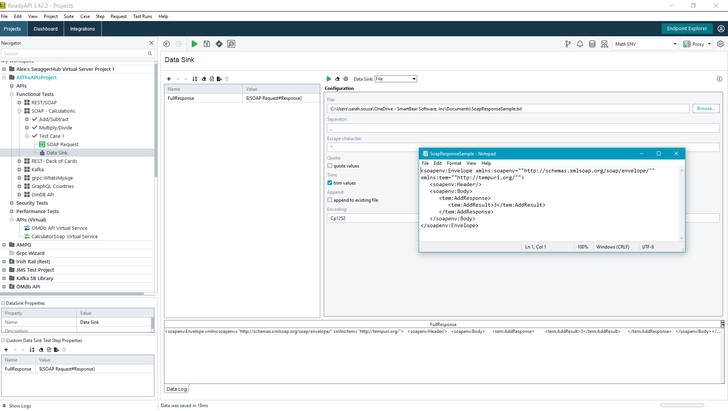728x411 pixels.
Task: Switch to the Dashboard tab
Action: (45, 29)
